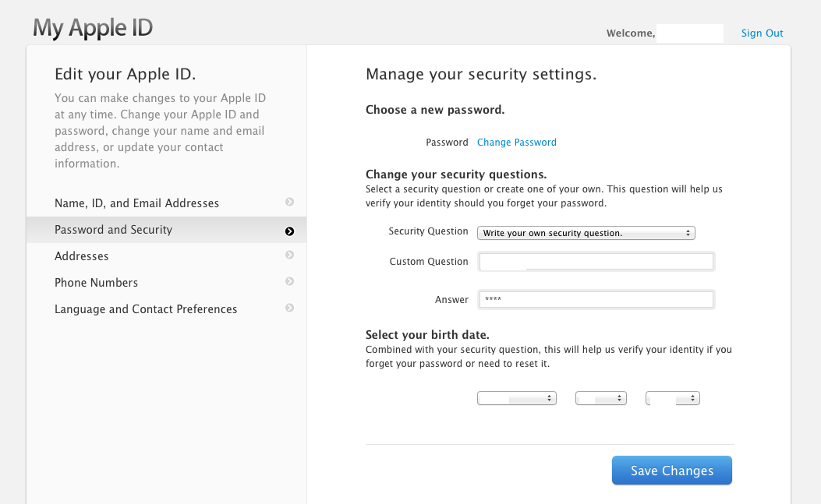The image size is (821, 504).
Task: Click the security Answer input field
Action: click(596, 299)
